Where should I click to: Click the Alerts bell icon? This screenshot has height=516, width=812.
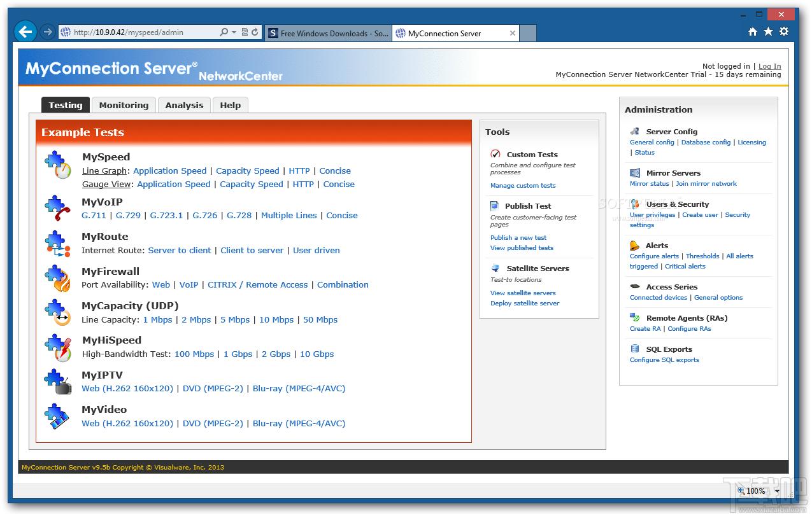click(634, 245)
